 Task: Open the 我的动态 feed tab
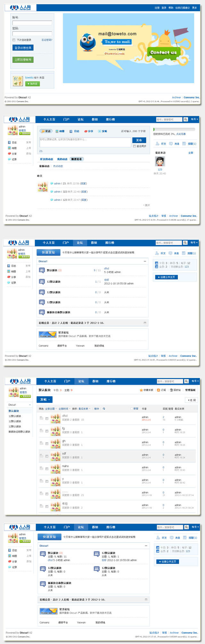pyautogui.click(x=62, y=159)
